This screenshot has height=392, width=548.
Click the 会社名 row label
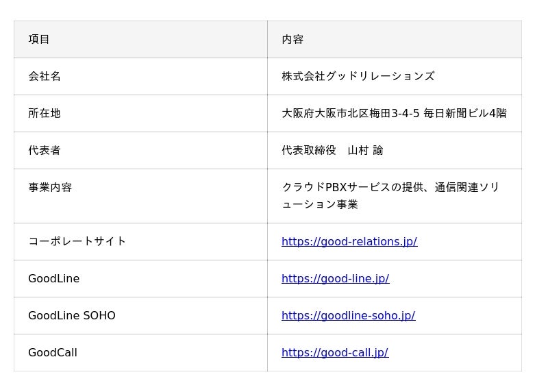point(45,77)
